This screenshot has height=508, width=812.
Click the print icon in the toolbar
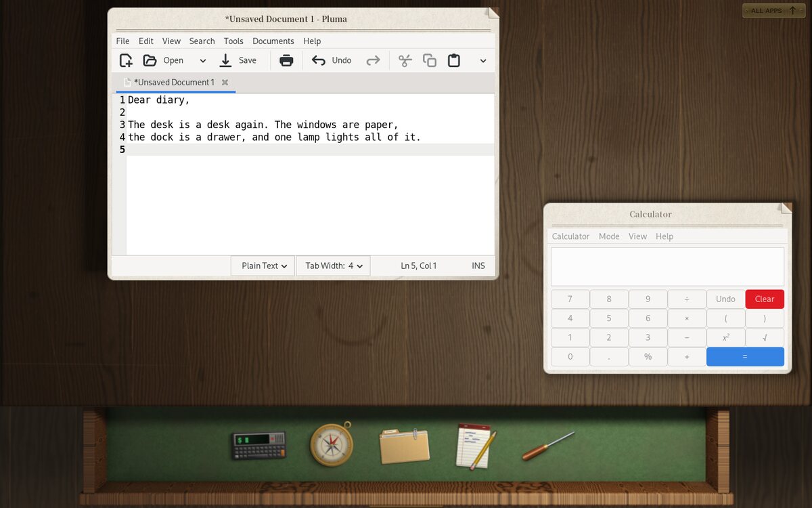coord(286,60)
